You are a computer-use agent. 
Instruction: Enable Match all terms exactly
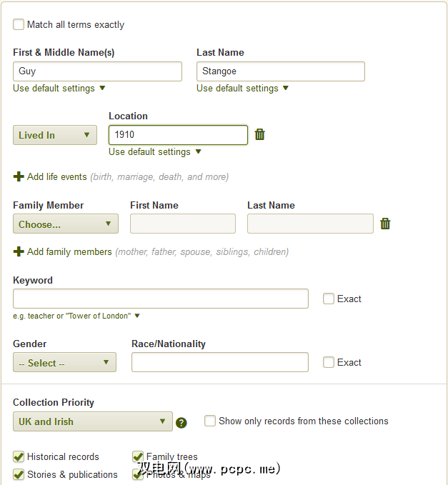click(x=19, y=24)
